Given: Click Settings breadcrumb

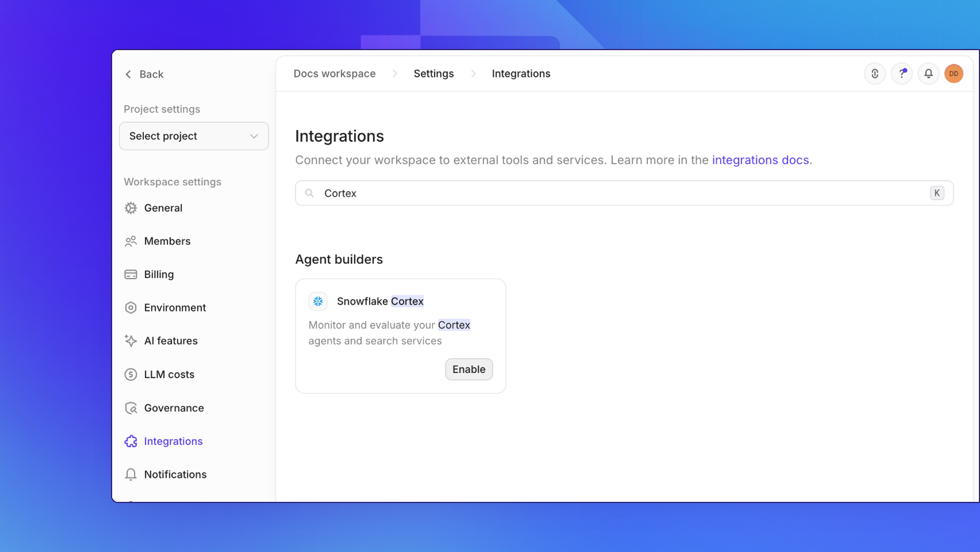Looking at the screenshot, I should pos(433,74).
